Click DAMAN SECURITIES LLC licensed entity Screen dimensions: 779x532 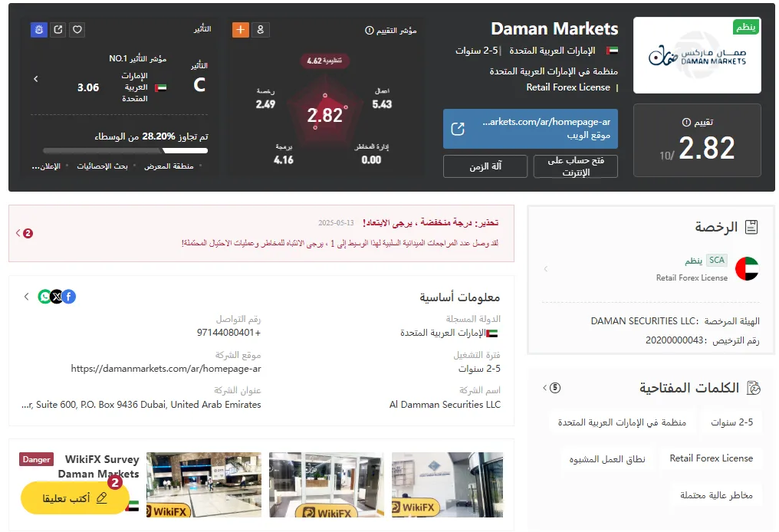(644, 321)
